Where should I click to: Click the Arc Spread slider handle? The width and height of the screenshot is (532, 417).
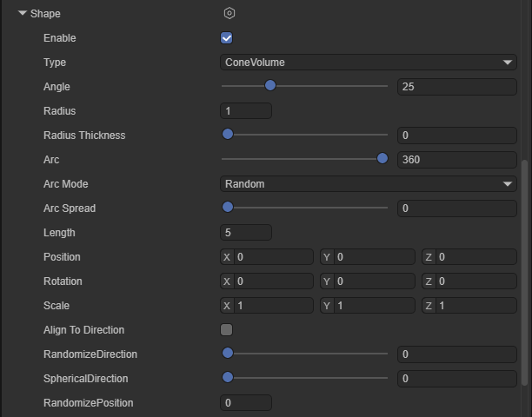pyautogui.click(x=228, y=207)
